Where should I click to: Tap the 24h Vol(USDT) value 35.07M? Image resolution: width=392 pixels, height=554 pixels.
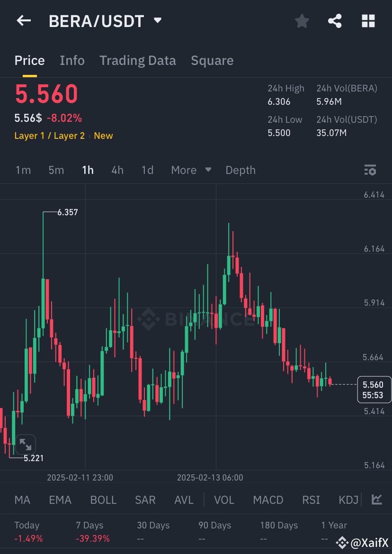coord(331,133)
